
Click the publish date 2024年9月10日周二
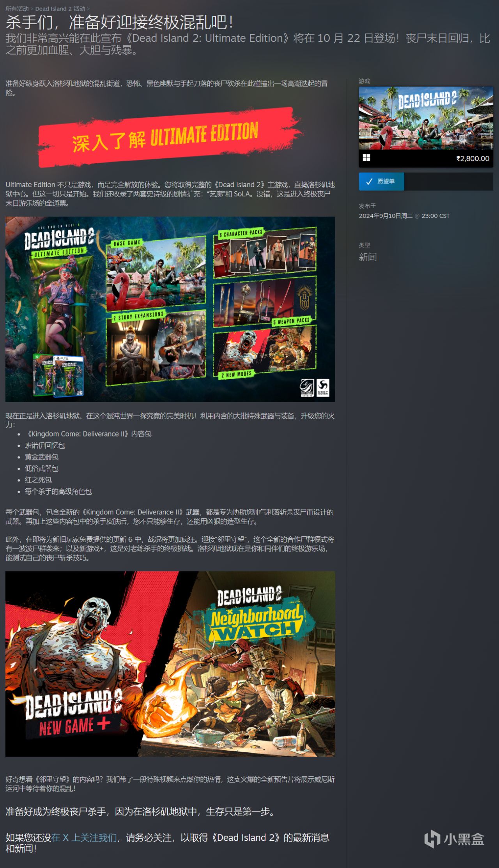[386, 216]
